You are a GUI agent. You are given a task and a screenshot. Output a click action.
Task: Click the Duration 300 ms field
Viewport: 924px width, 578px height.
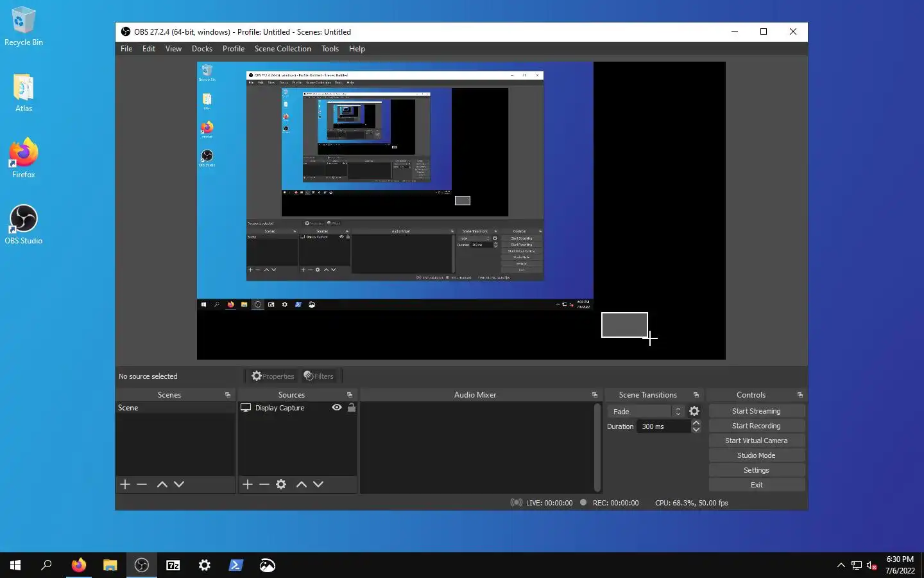tap(663, 426)
